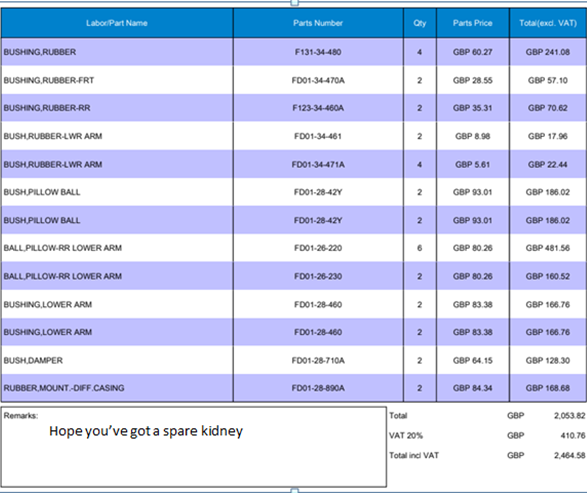Click part number FD01-34-471A
This screenshot has height=493, width=587.
[x=318, y=165]
